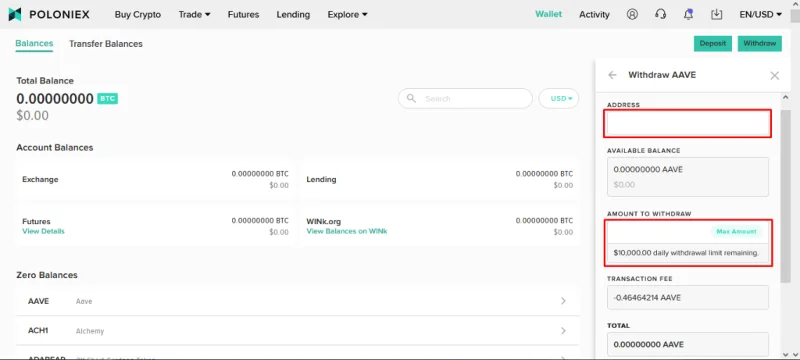The height and width of the screenshot is (360, 800).
Task: Expand the ACH1 row chevron
Action: tap(563, 331)
